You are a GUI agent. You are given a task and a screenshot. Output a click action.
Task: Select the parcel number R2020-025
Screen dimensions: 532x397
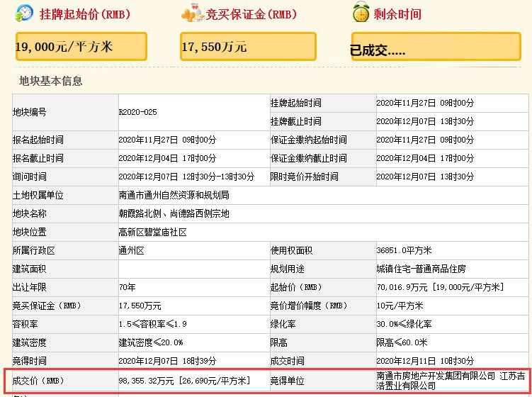pos(137,112)
